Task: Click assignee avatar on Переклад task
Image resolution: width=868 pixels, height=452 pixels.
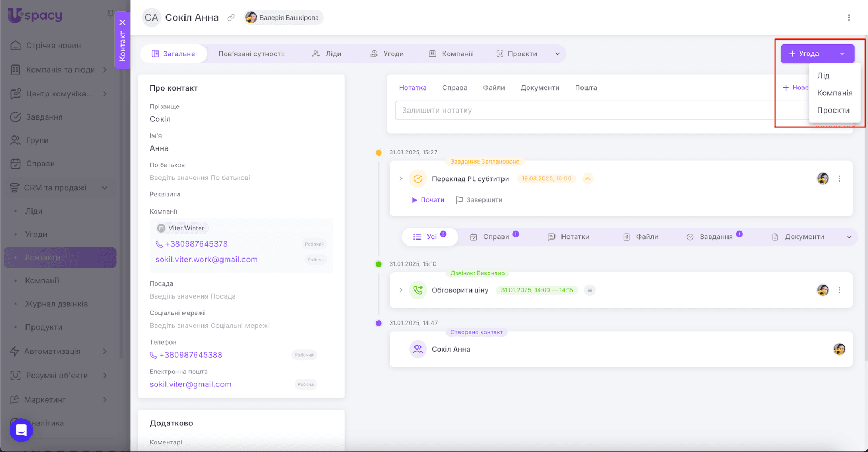Action: (x=823, y=179)
